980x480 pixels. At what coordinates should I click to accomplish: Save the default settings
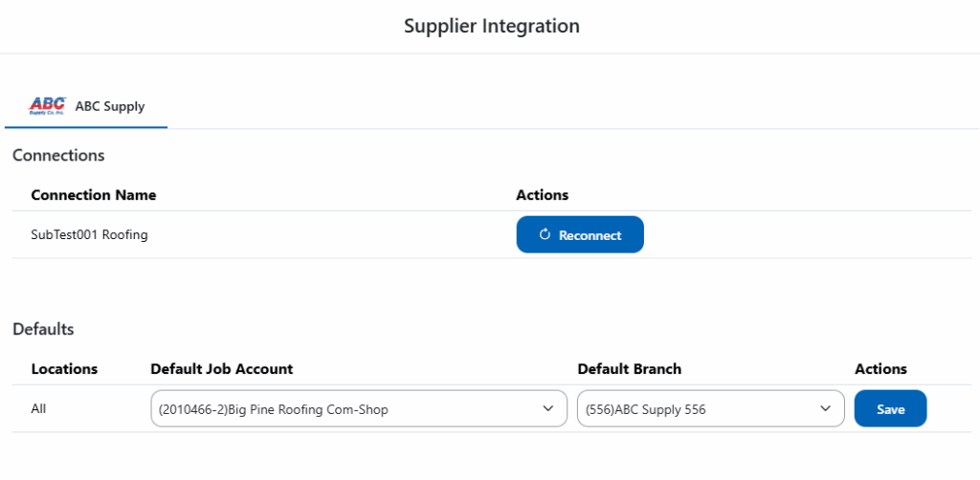click(x=890, y=409)
